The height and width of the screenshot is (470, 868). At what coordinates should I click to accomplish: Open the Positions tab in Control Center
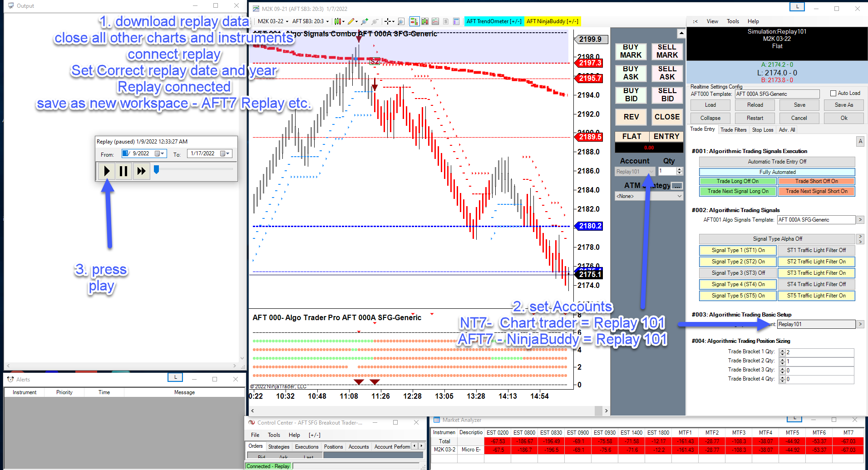click(x=333, y=447)
